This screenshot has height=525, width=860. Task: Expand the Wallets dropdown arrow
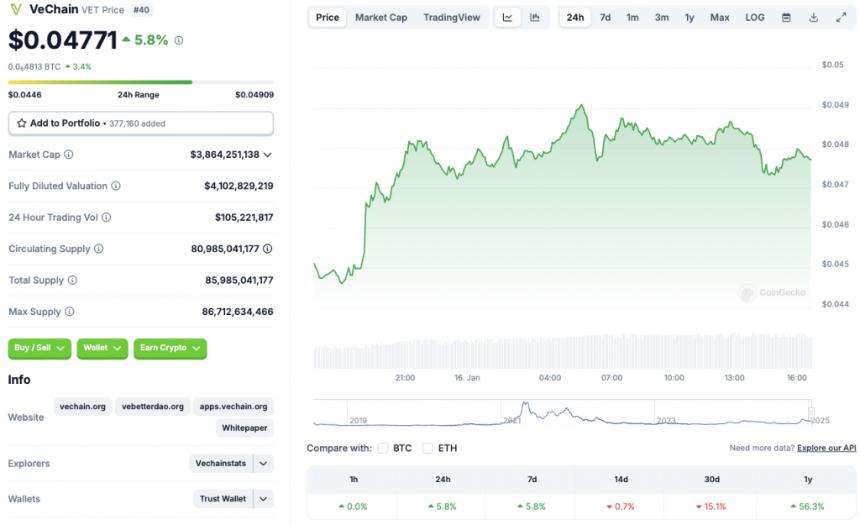[263, 499]
